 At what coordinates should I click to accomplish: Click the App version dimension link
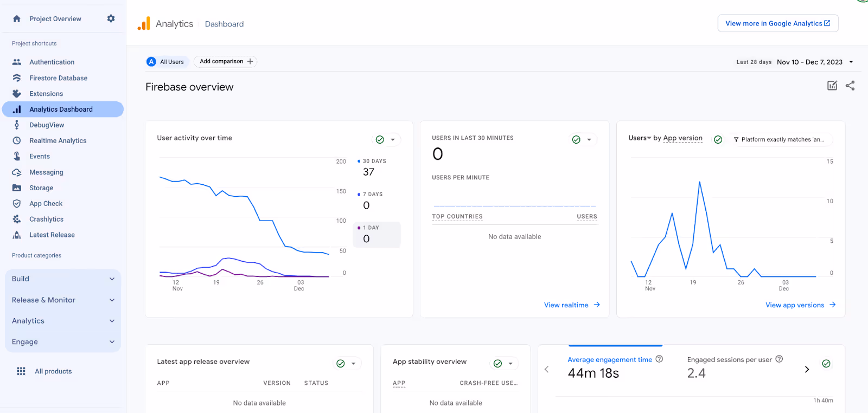[682, 138]
